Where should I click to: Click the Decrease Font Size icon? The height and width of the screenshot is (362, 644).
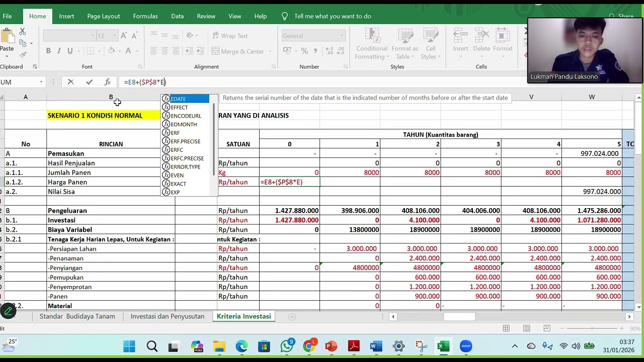tap(134, 36)
